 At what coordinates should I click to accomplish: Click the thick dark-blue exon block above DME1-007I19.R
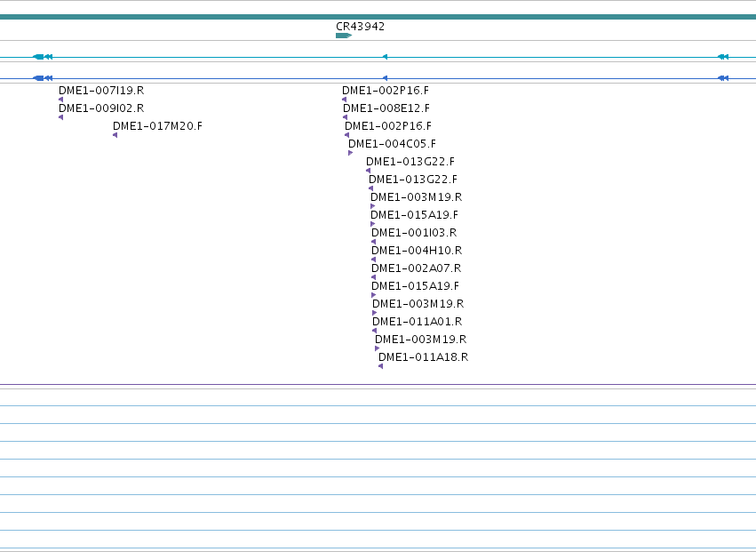[x=38, y=78]
